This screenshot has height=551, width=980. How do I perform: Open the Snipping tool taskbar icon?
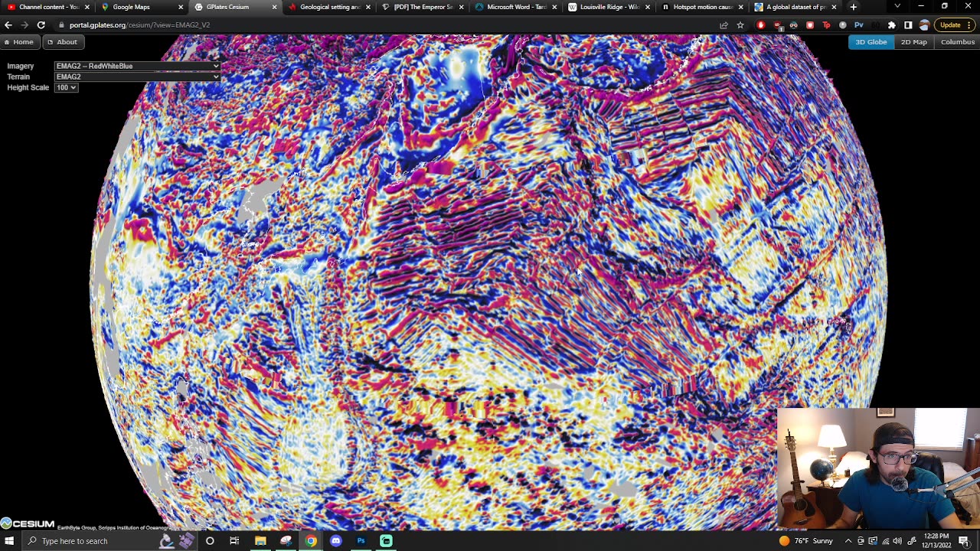coord(286,541)
